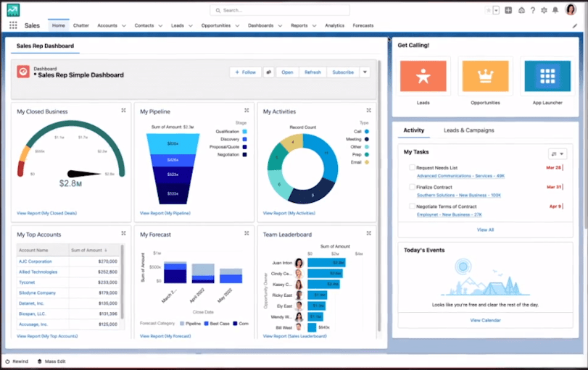Click the Call legend swatch
This screenshot has height=370, width=588.
click(367, 132)
